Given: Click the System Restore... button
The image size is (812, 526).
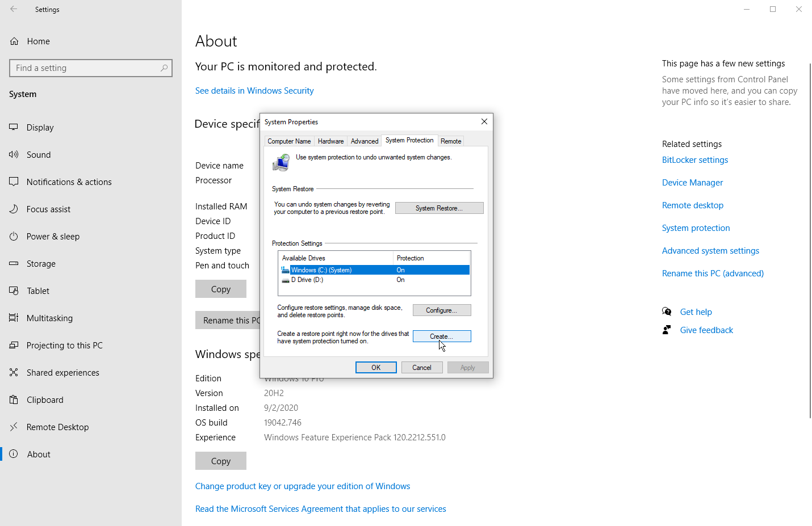Looking at the screenshot, I should coord(439,208).
